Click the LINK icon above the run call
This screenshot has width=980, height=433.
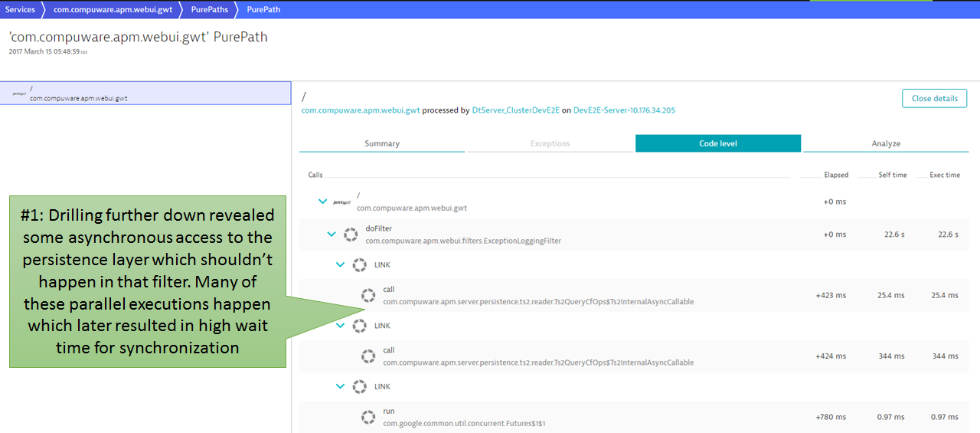click(359, 387)
